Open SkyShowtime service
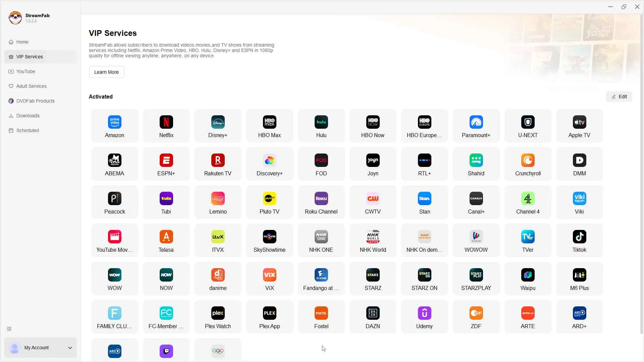 tap(269, 241)
